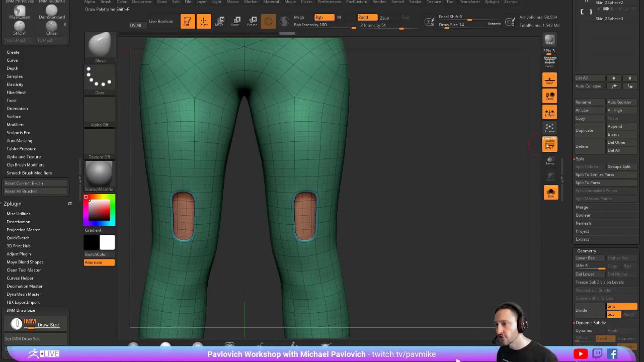644x362 pixels.
Task: Open Facebook icon in stream overlay
Action: click(613, 354)
